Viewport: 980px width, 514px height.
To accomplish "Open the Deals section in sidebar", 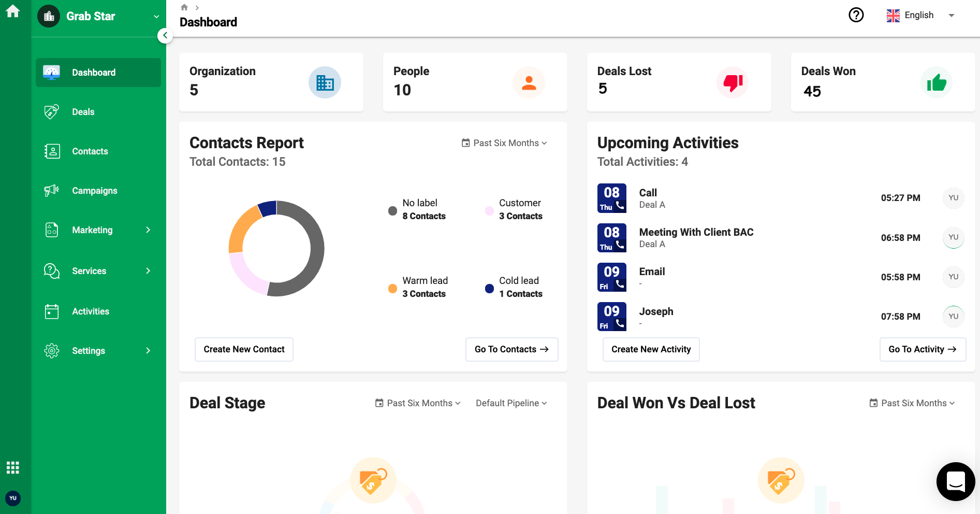I will 83,111.
